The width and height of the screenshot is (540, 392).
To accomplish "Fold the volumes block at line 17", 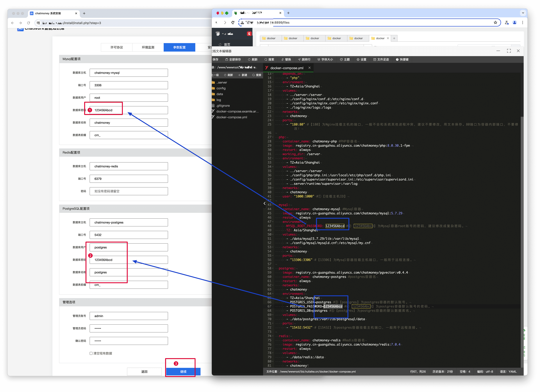I will tap(273, 91).
